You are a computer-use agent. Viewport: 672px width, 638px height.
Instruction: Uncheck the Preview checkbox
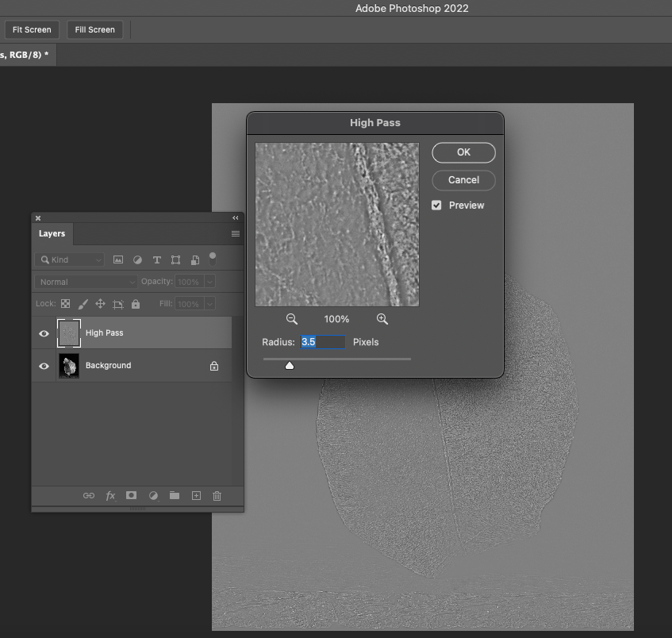(x=436, y=205)
